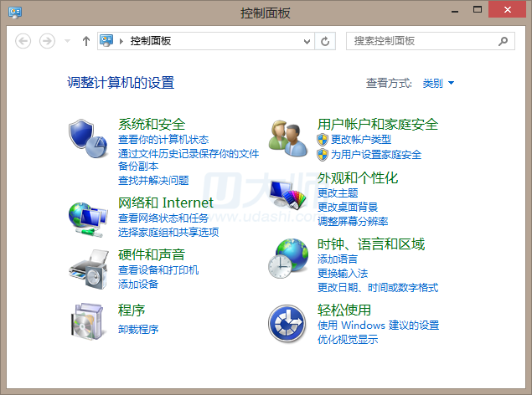Viewport: 532px width, 395px height.
Task: Click the up arrow navigation button
Action: tap(86, 41)
